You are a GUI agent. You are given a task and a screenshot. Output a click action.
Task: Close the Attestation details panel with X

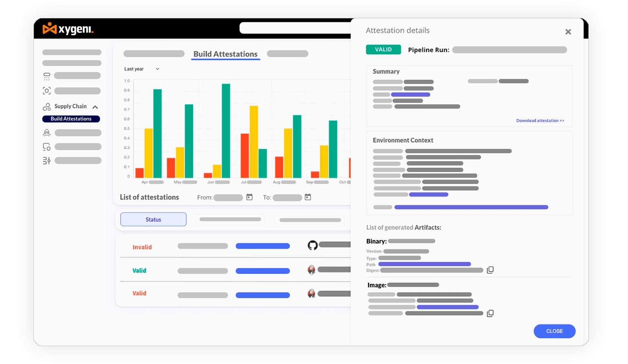pyautogui.click(x=568, y=32)
